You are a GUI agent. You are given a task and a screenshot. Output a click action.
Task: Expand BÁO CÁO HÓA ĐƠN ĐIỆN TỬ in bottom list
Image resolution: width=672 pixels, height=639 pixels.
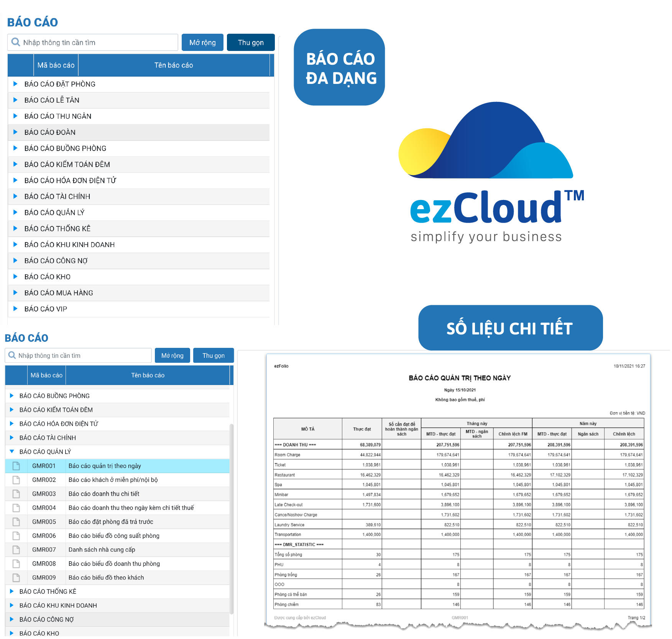click(x=12, y=424)
